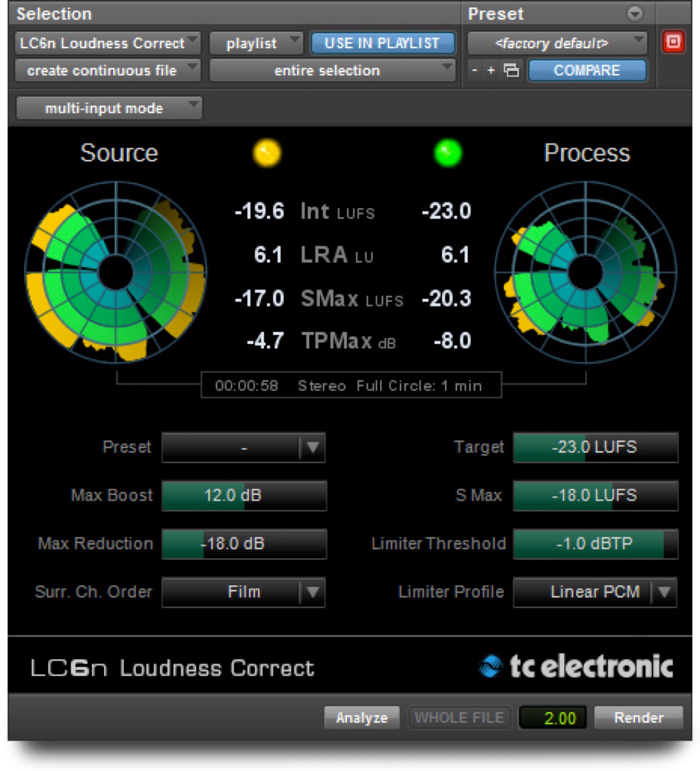The width and height of the screenshot is (700, 771).
Task: Select previous preset with minus button
Action: pos(475,70)
